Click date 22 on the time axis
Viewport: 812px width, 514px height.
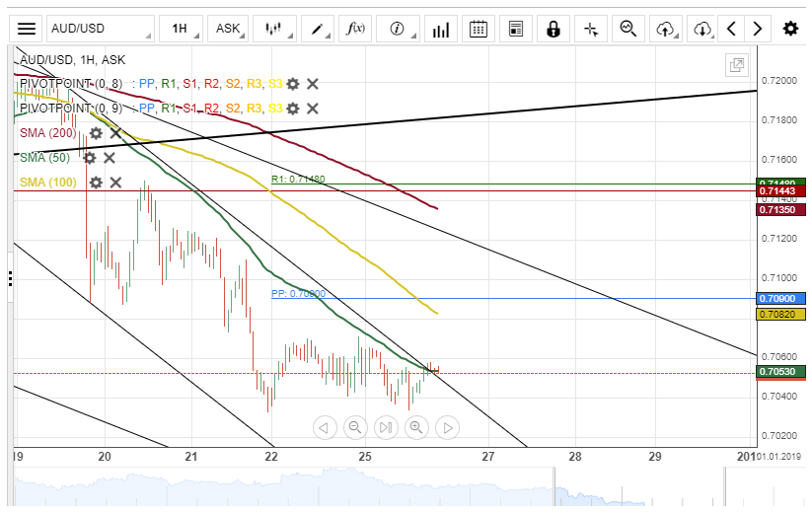271,457
